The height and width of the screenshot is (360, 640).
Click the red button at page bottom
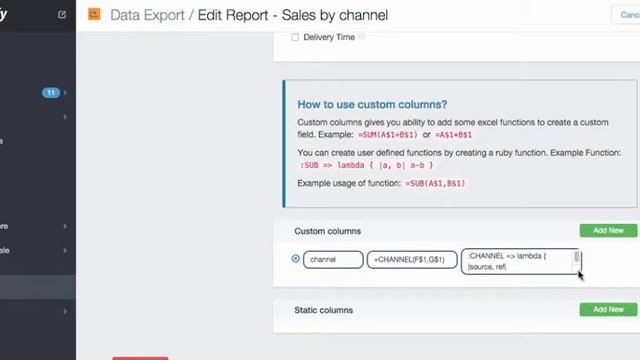point(140,358)
